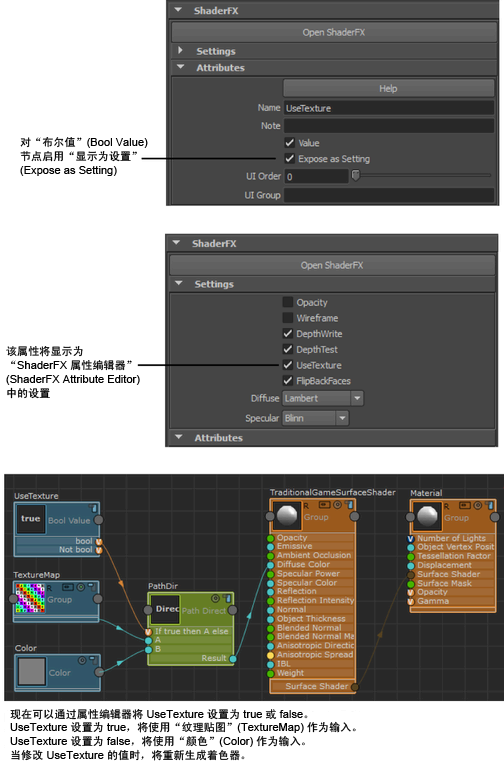Uncheck the UseTexture setting checkbox

(x=288, y=365)
